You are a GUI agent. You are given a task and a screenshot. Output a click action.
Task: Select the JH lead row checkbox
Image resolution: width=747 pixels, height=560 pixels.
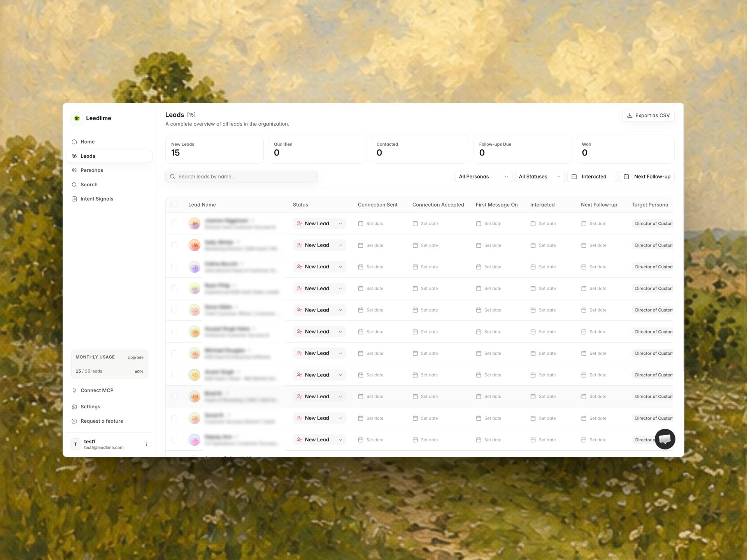(x=174, y=224)
